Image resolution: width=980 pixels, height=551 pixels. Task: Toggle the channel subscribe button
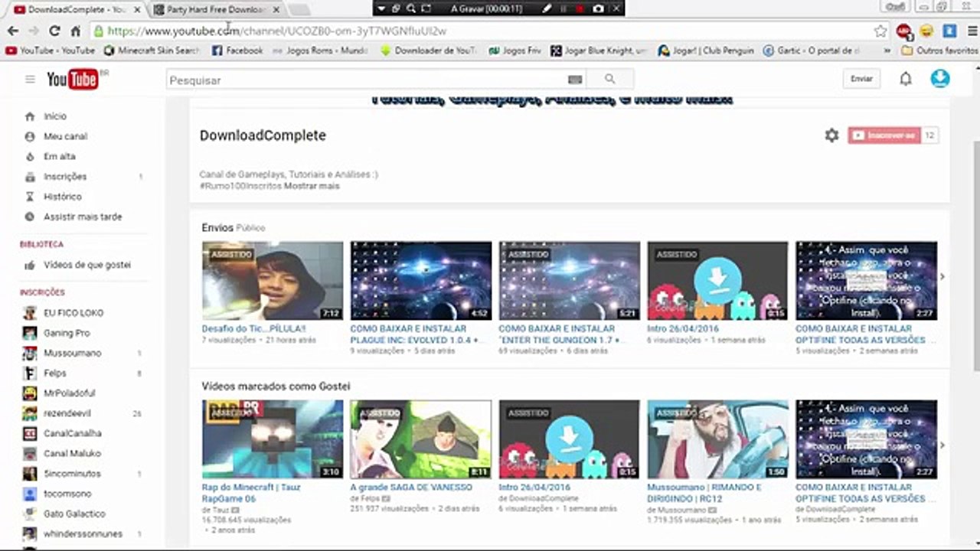pyautogui.click(x=884, y=135)
